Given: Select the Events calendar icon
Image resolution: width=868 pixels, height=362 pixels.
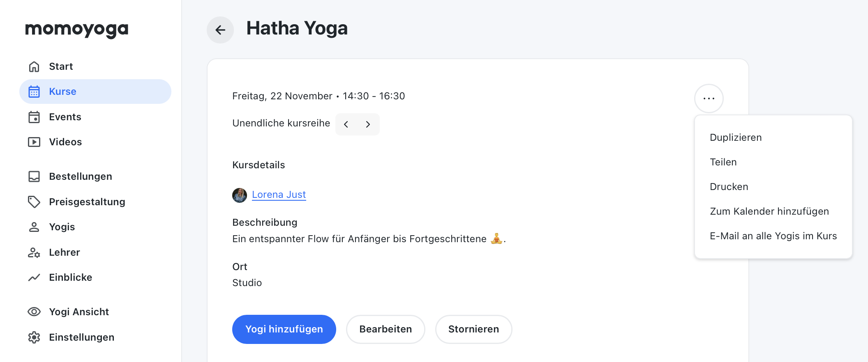Looking at the screenshot, I should [34, 117].
